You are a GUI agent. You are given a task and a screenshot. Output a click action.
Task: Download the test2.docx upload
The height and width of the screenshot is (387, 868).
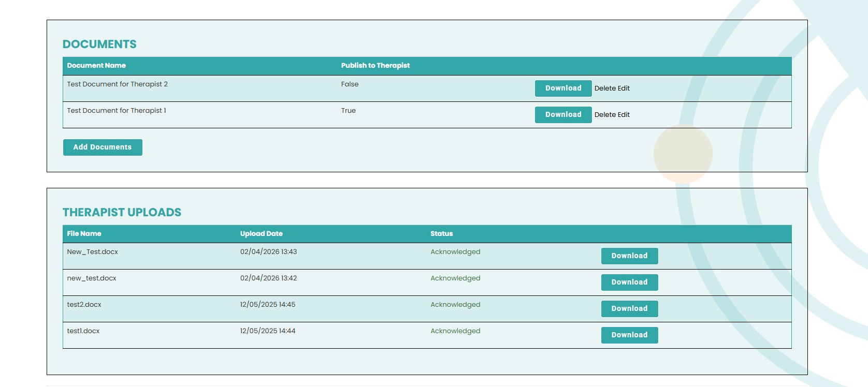[629, 309]
